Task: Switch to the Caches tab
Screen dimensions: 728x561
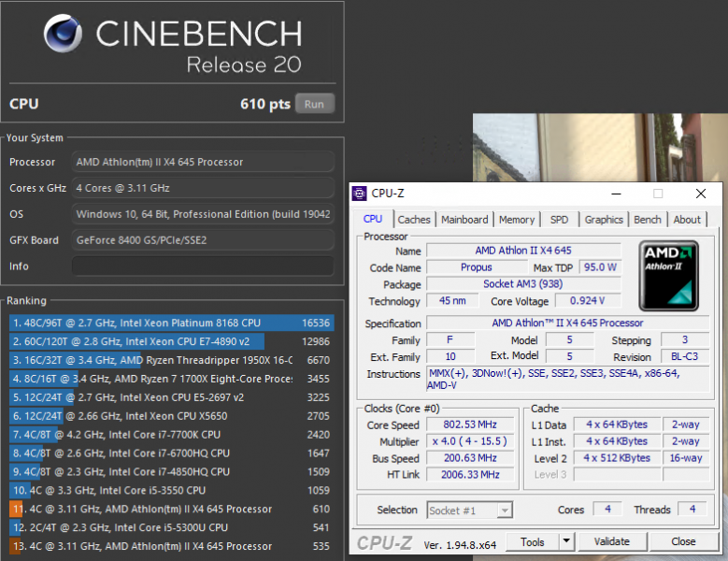Action: (x=414, y=220)
